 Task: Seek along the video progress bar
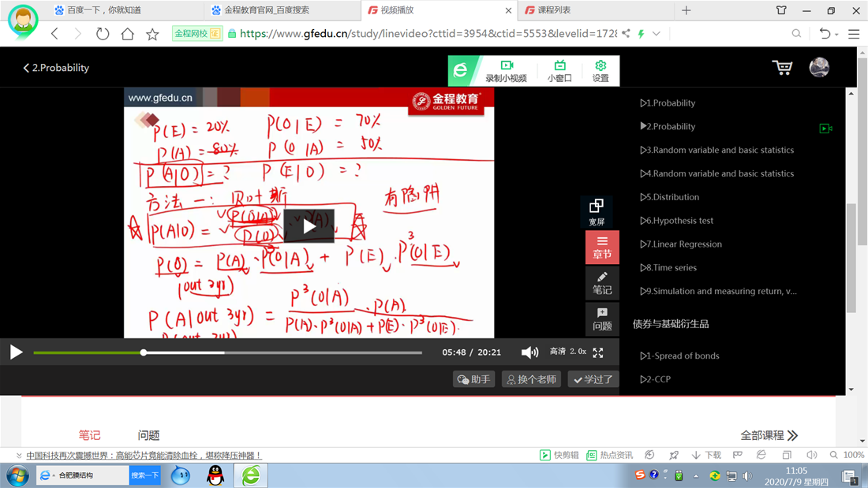tap(227, 352)
